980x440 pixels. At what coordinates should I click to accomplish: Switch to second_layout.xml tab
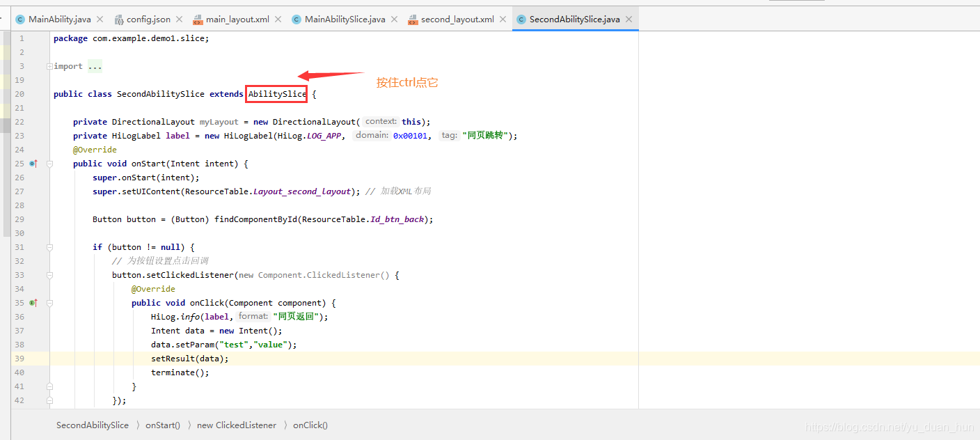click(457, 19)
